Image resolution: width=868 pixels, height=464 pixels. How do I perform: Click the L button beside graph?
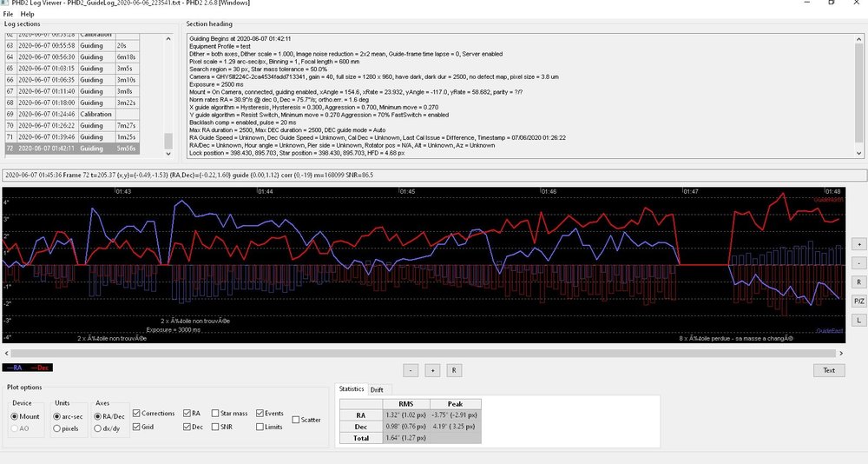click(858, 320)
